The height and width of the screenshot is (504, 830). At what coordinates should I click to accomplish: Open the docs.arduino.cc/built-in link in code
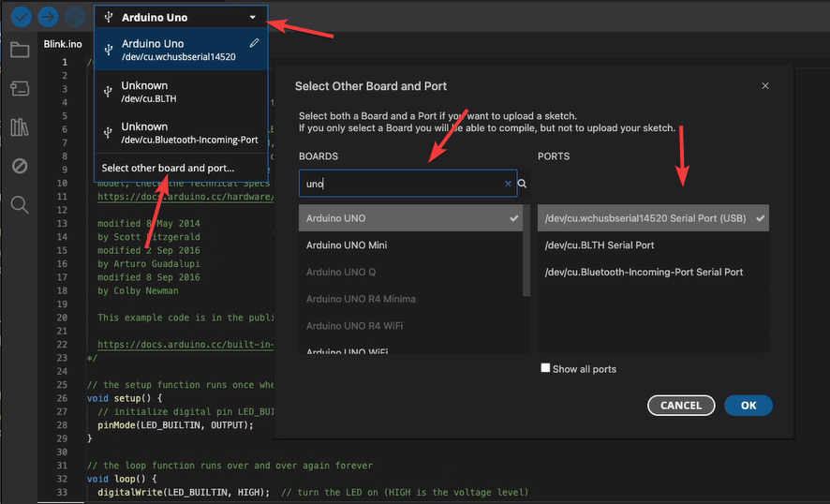click(x=185, y=344)
